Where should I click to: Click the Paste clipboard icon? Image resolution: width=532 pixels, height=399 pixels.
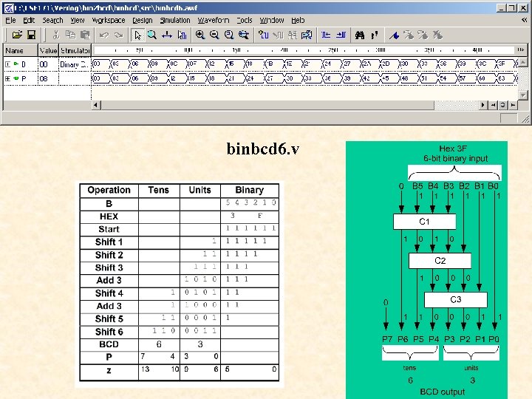click(x=85, y=35)
